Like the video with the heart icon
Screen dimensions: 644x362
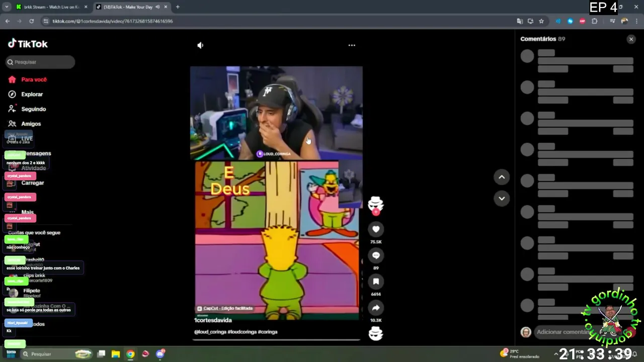(376, 229)
